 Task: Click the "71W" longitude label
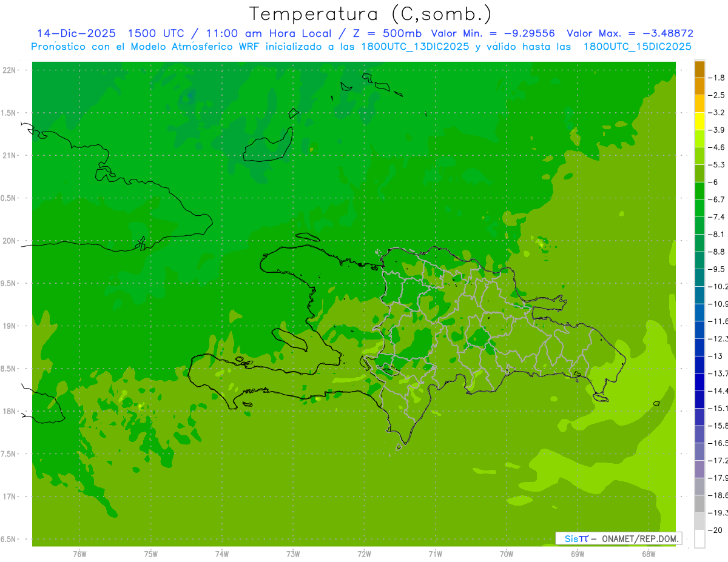point(435,554)
